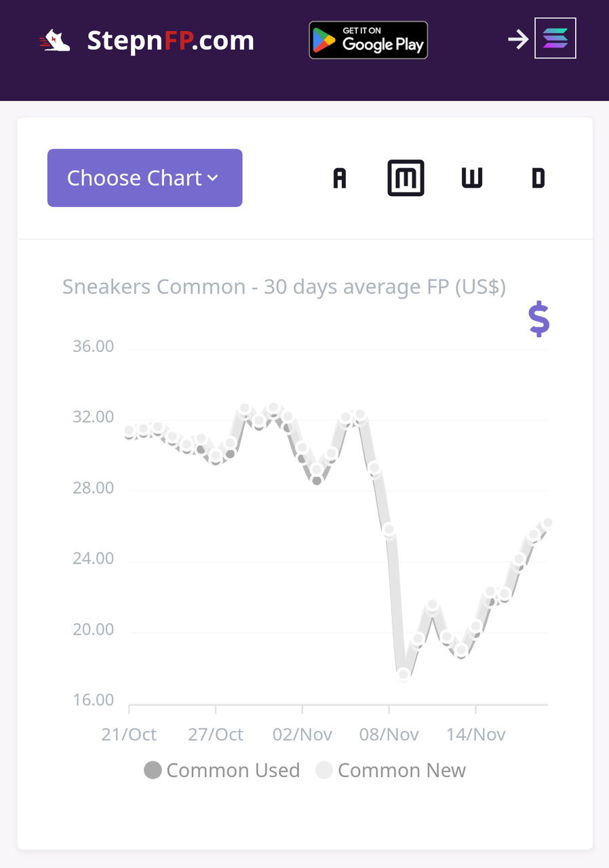Open the Get it on Google Play badge
The height and width of the screenshot is (868, 609).
click(368, 40)
